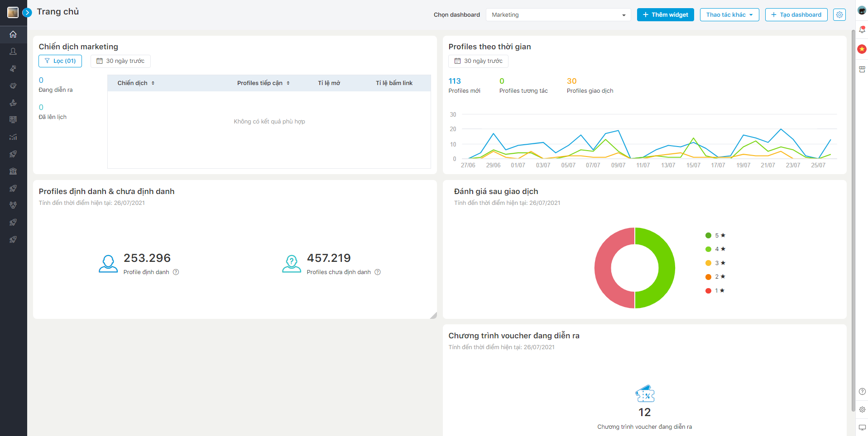Click rocket icon directly below the bank icon
Viewport: 868px width, 436px height.
[13, 188]
